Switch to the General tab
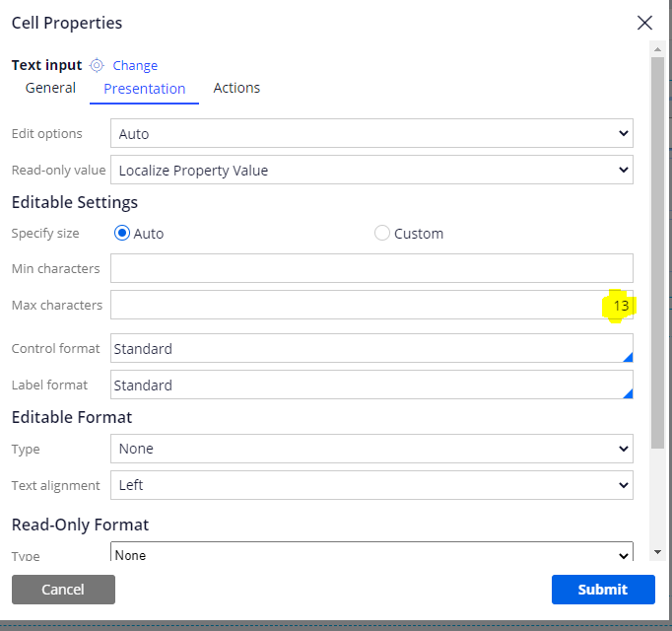 tap(50, 88)
